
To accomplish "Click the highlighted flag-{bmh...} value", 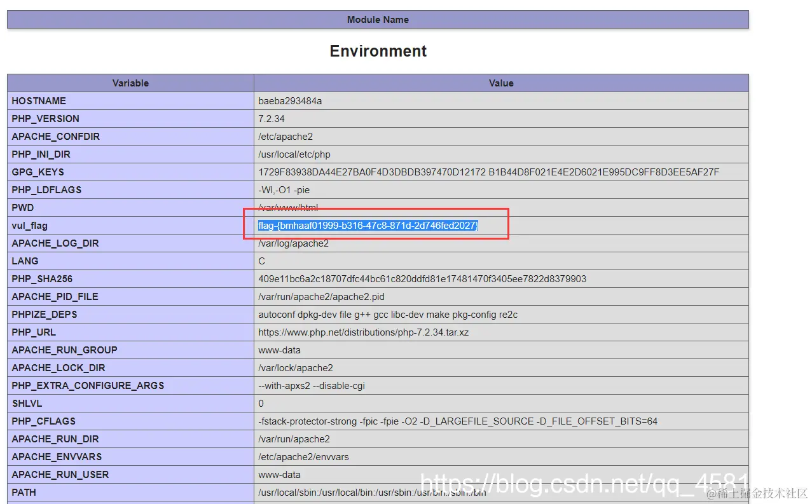I will 368,226.
